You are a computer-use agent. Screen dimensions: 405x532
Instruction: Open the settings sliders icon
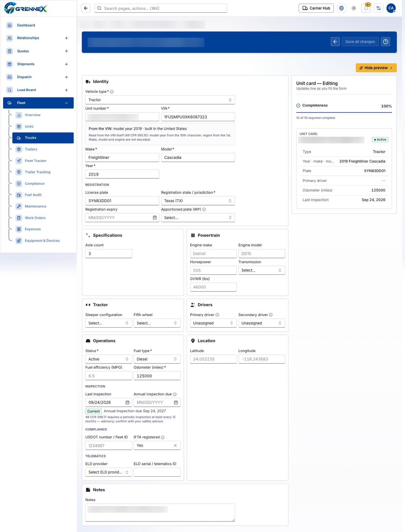pyautogui.click(x=378, y=8)
